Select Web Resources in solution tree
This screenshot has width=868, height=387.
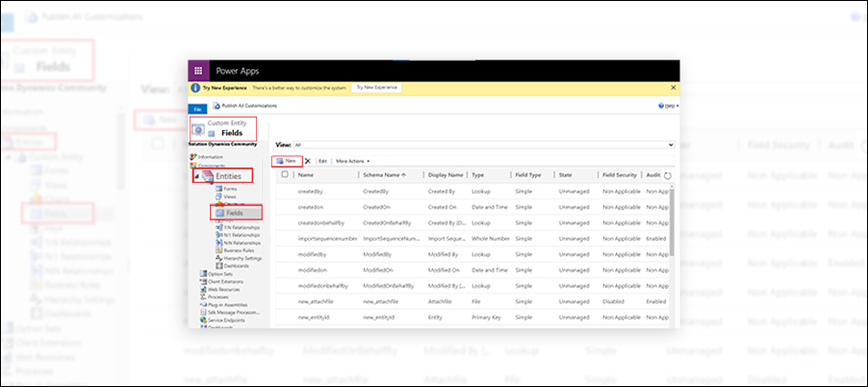[219, 289]
